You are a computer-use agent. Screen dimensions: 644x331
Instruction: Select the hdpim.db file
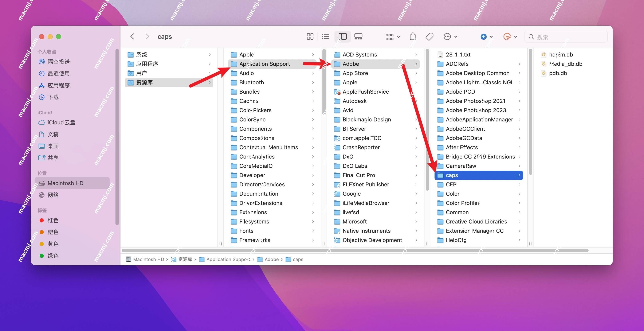[x=557, y=54]
